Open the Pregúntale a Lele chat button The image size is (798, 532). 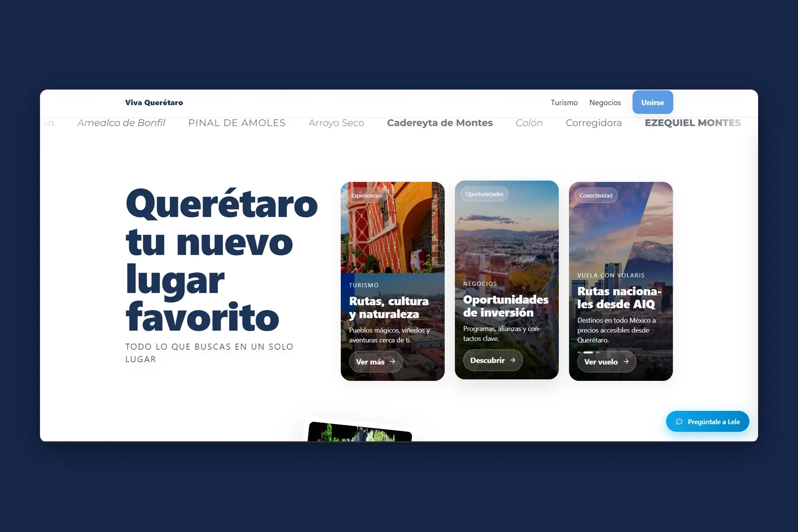pyautogui.click(x=708, y=422)
